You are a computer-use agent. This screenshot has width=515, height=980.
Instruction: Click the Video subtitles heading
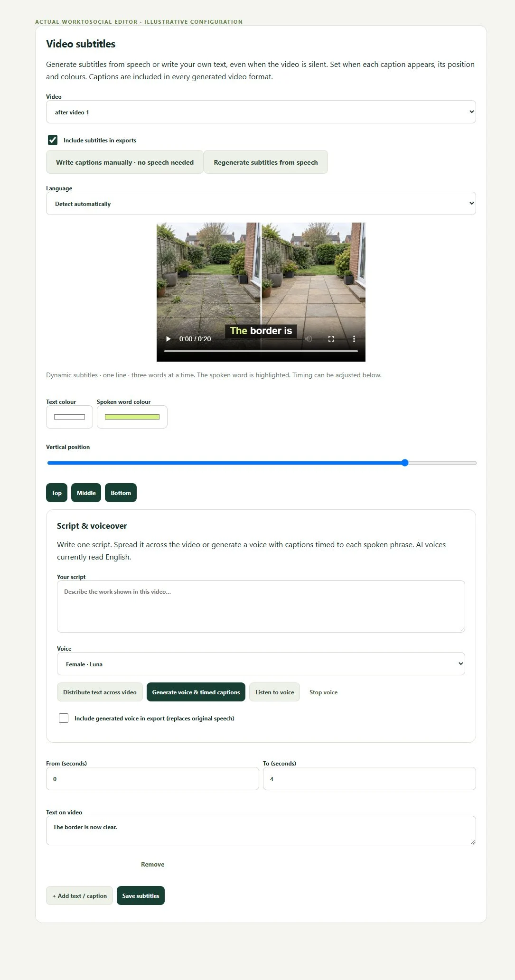[81, 44]
